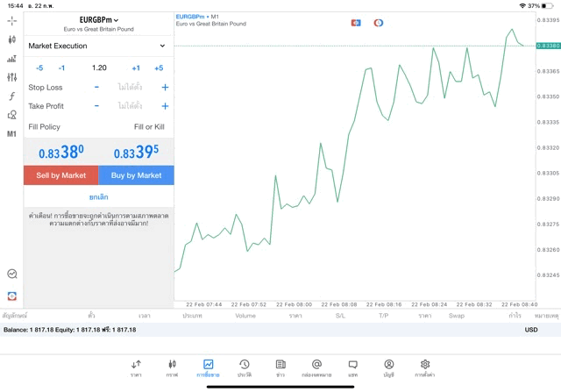Open the Market Execution order type dropdown
The height and width of the screenshot is (392, 561).
98,46
